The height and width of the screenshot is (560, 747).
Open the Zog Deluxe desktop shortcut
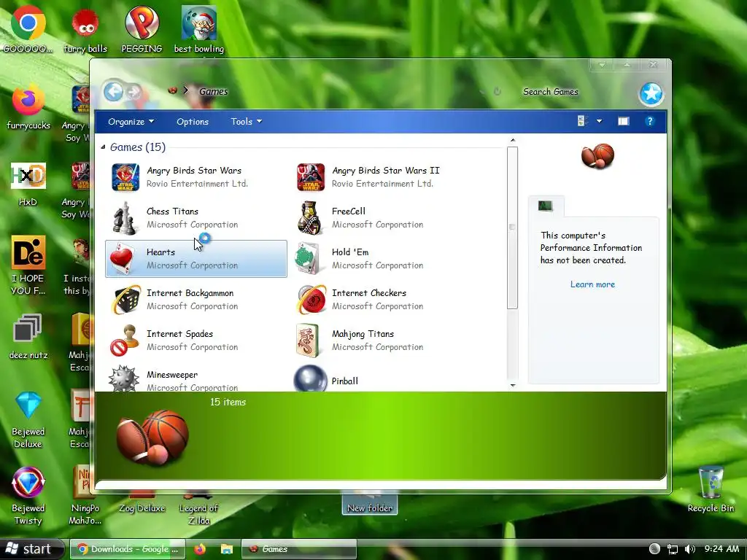click(x=142, y=503)
